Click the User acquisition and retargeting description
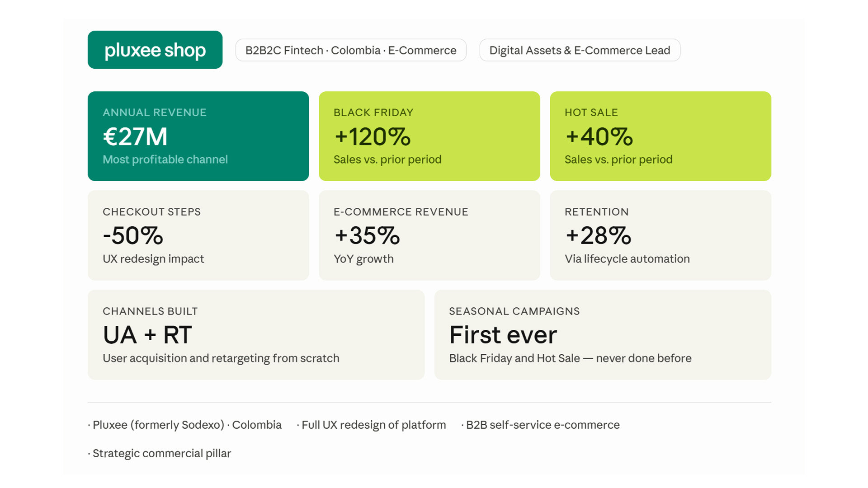This screenshot has height=488, width=868. click(221, 358)
